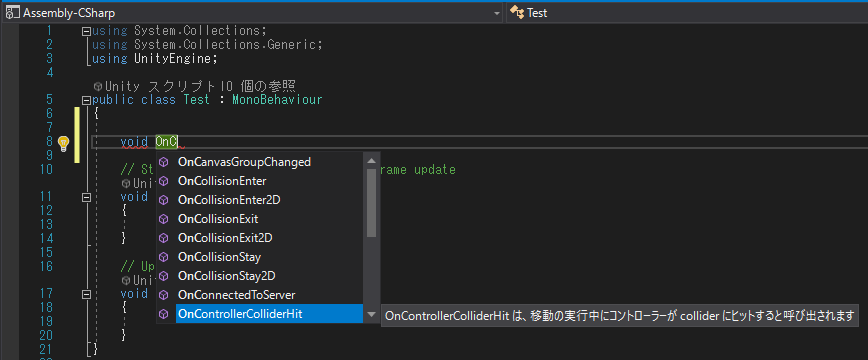Screen dimensions: 868x360
Task: Click the Assembly-CSharp project icon
Action: click(x=12, y=13)
